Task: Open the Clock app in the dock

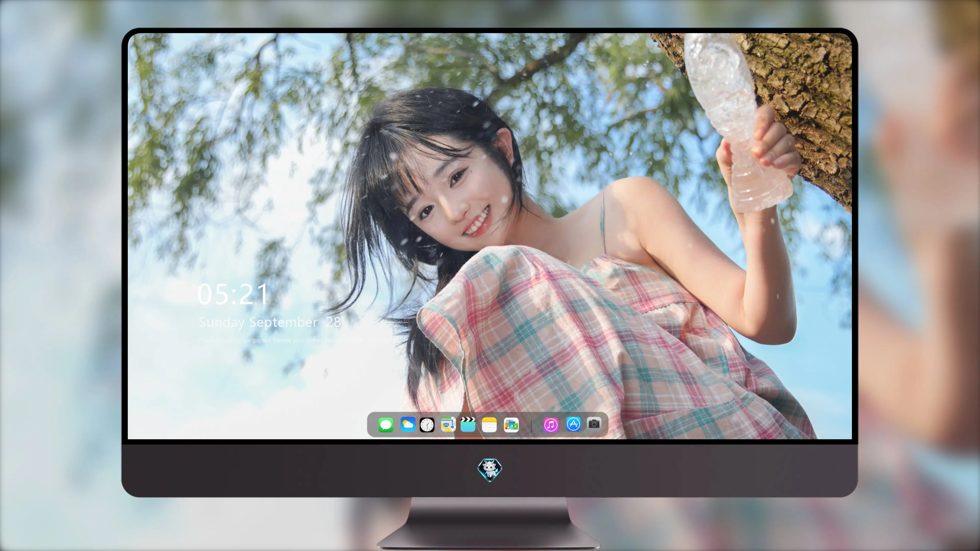Action: tap(427, 425)
